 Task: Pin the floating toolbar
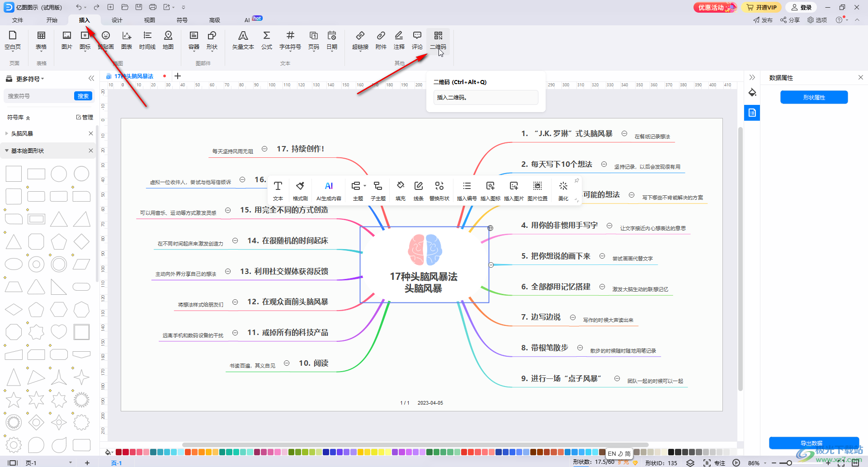[576, 180]
